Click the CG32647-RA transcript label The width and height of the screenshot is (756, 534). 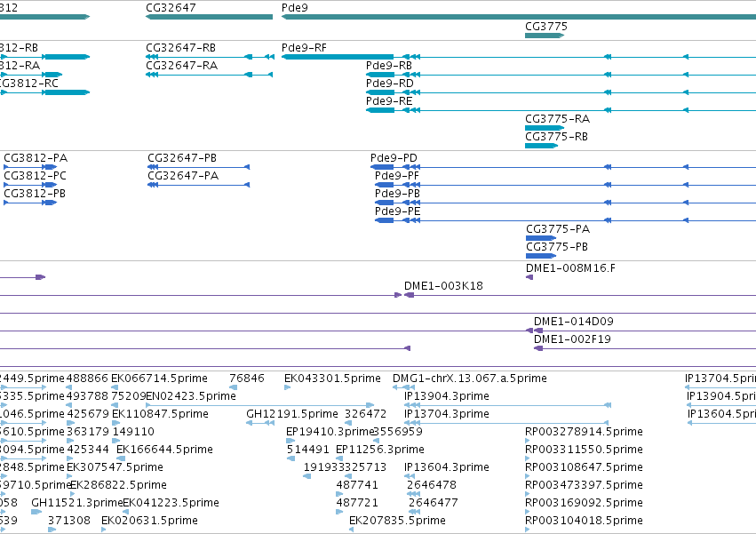(182, 66)
